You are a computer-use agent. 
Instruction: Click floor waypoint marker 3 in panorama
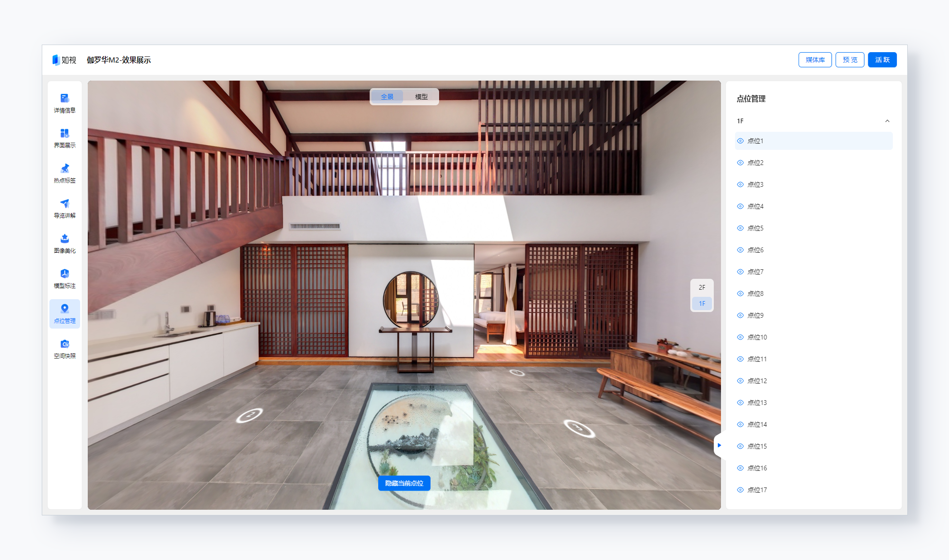pos(579,428)
